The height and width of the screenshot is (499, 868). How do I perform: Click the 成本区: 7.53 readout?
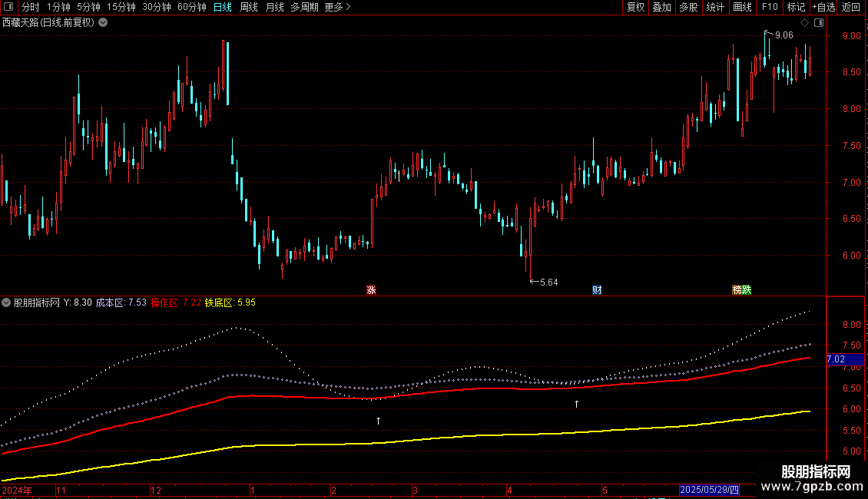point(121,302)
